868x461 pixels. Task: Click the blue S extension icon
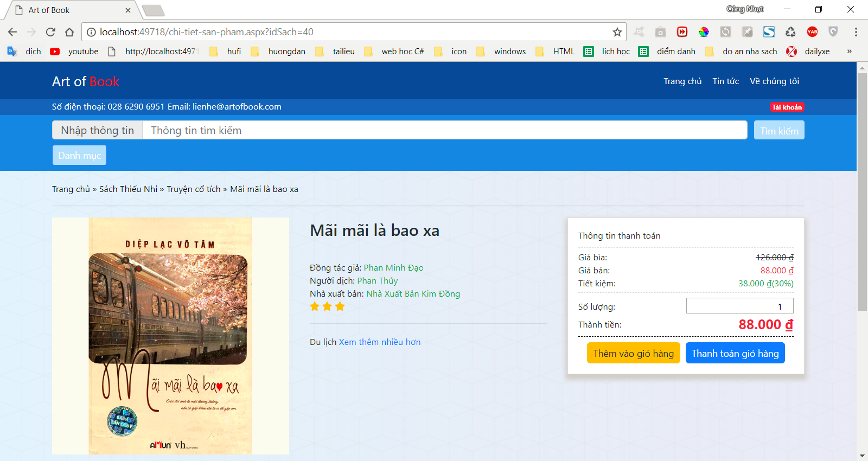[x=769, y=32]
